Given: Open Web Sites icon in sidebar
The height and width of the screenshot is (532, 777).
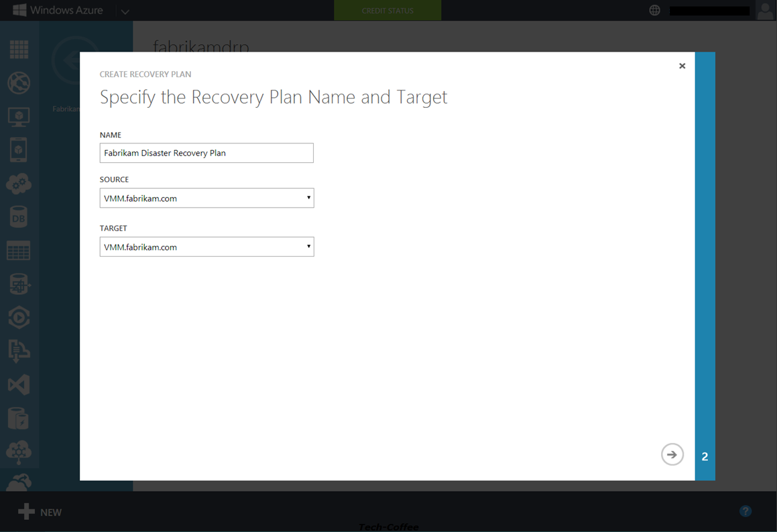Looking at the screenshot, I should pos(19,82).
